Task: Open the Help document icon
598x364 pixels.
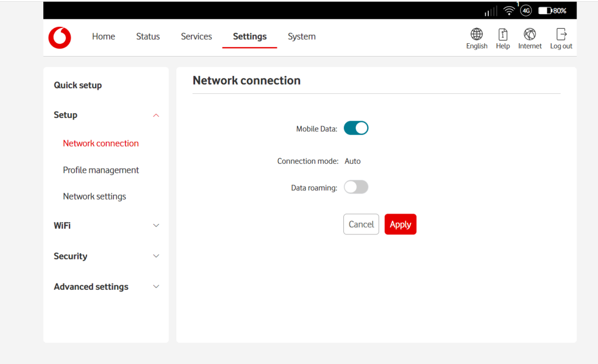Action: 503,34
